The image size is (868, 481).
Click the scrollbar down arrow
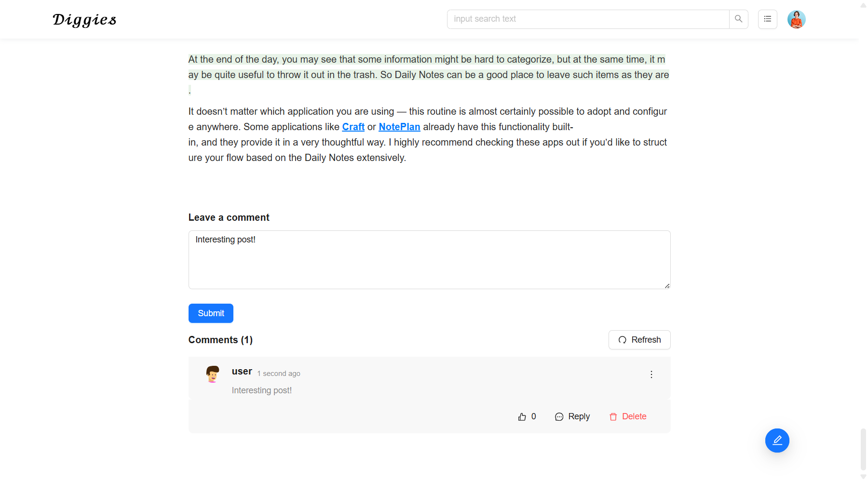click(863, 477)
